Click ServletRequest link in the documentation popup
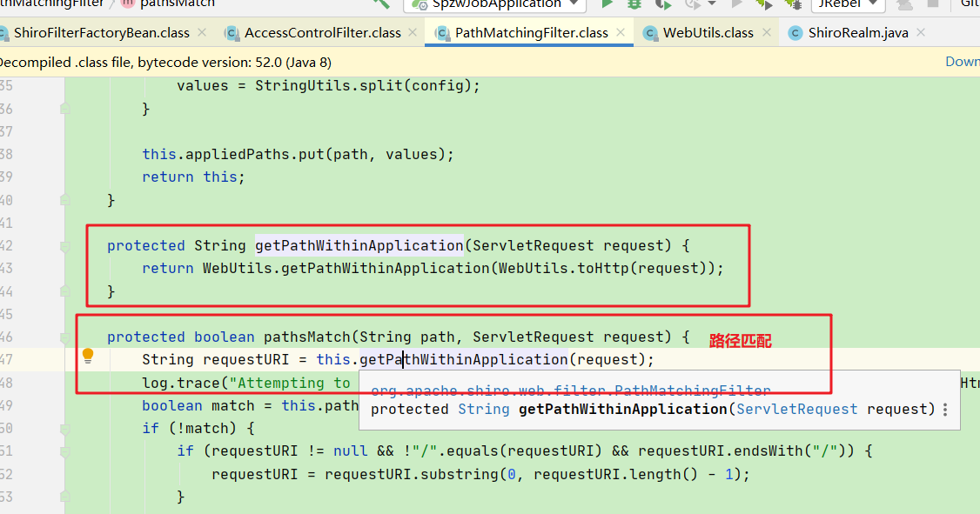Screen dimensions: 980x514 797,409
